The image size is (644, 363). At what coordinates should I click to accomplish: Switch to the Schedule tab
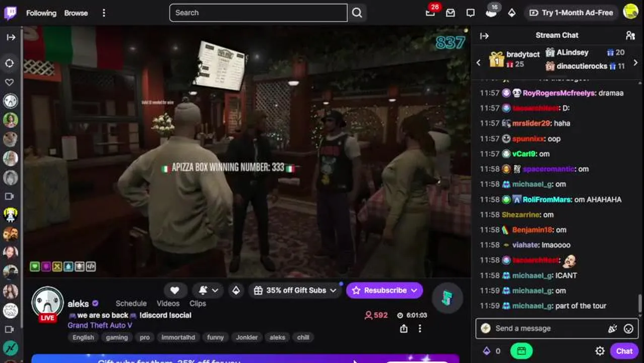(x=131, y=304)
